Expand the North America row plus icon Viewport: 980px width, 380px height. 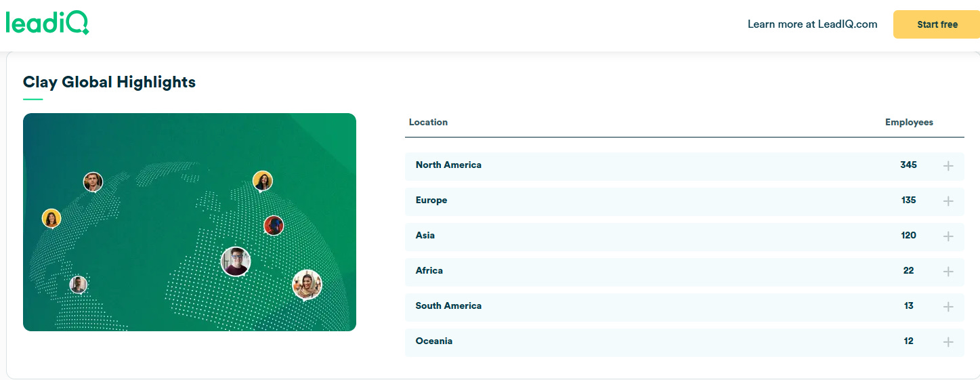point(948,166)
